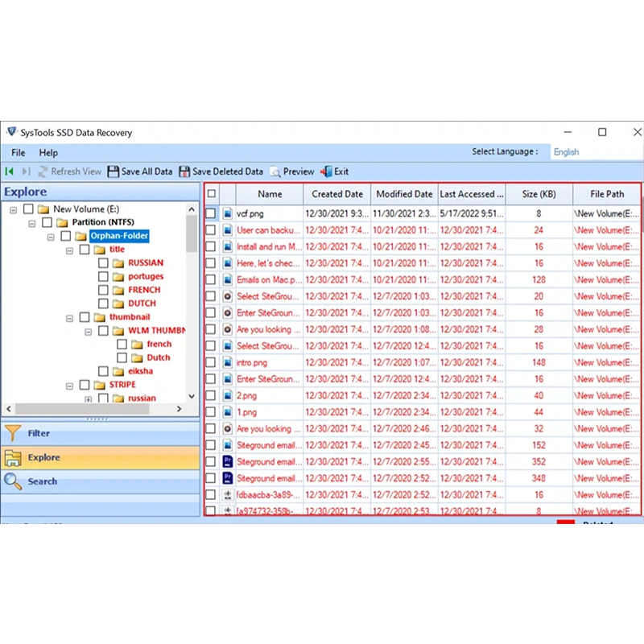This screenshot has height=644, width=644.
Task: Click the Preview toolbar label
Action: coord(299,171)
